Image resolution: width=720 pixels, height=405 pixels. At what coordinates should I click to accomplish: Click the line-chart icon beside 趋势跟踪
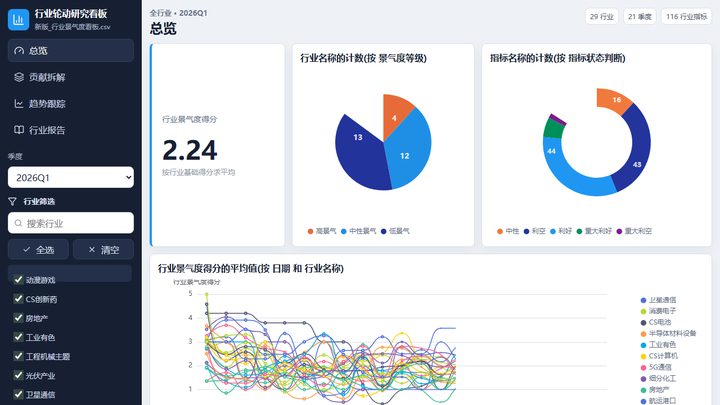click(19, 104)
